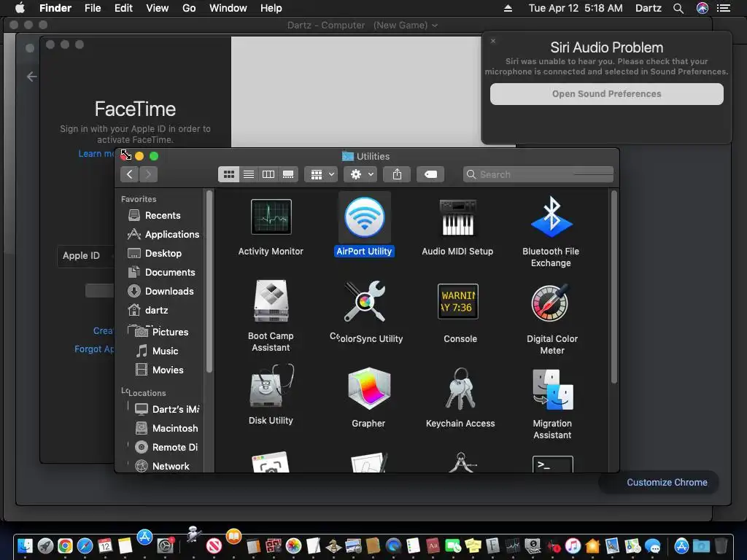The width and height of the screenshot is (747, 560).
Task: Open iTunes from the Dock
Action: [572, 545]
